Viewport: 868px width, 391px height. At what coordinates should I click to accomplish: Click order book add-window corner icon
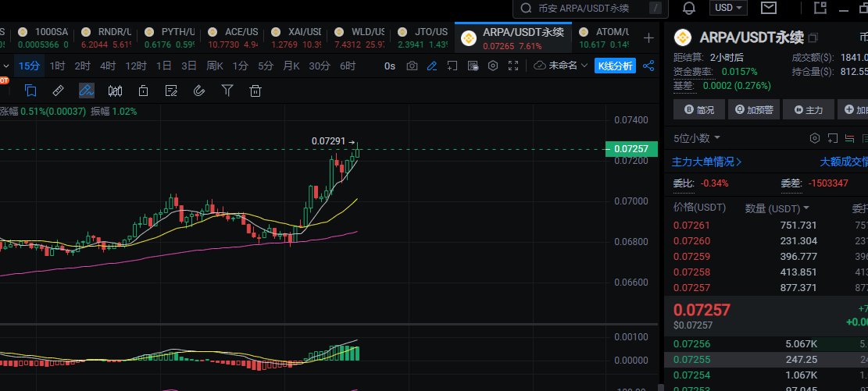pos(832,137)
